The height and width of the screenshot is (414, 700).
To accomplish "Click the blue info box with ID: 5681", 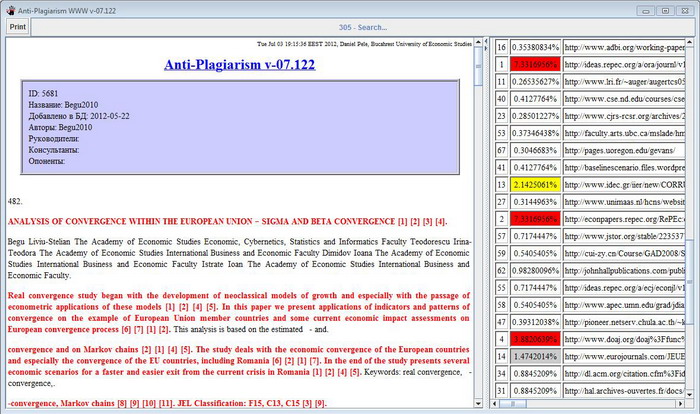I will pyautogui.click(x=238, y=128).
